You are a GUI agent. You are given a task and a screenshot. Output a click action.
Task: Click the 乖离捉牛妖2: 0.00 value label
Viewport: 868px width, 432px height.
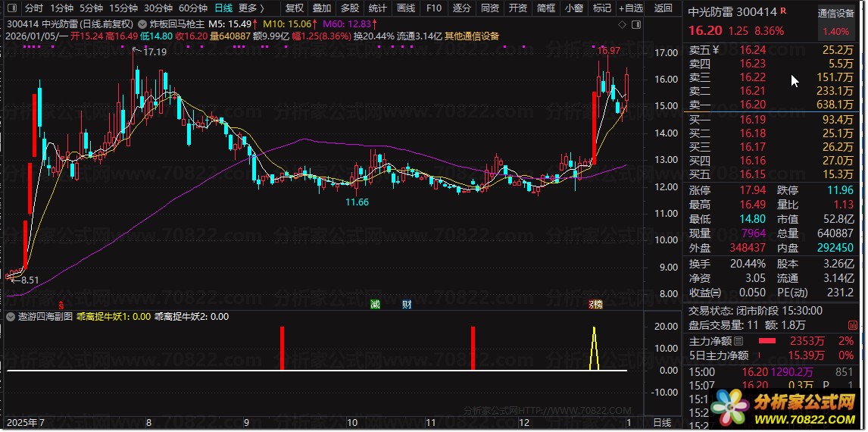[192, 317]
